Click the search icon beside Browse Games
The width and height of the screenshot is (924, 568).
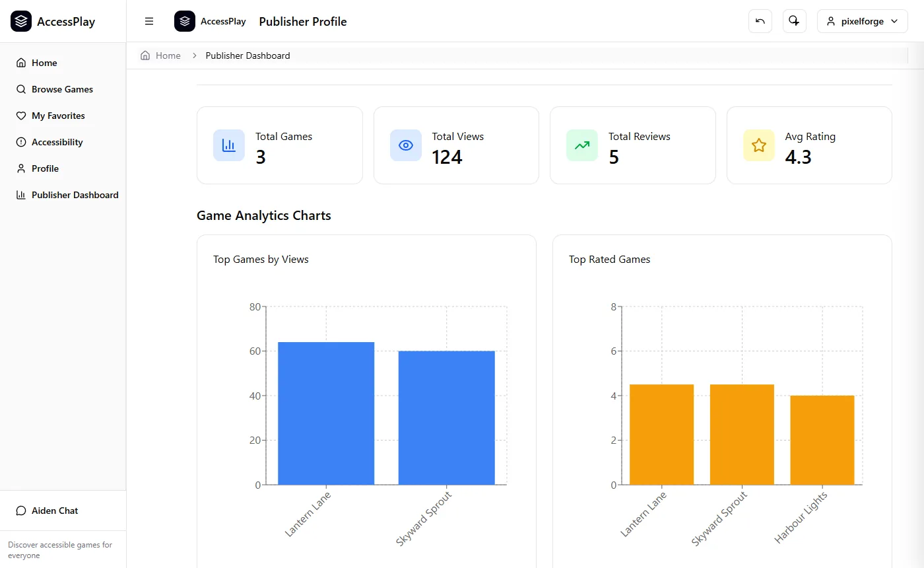point(21,89)
